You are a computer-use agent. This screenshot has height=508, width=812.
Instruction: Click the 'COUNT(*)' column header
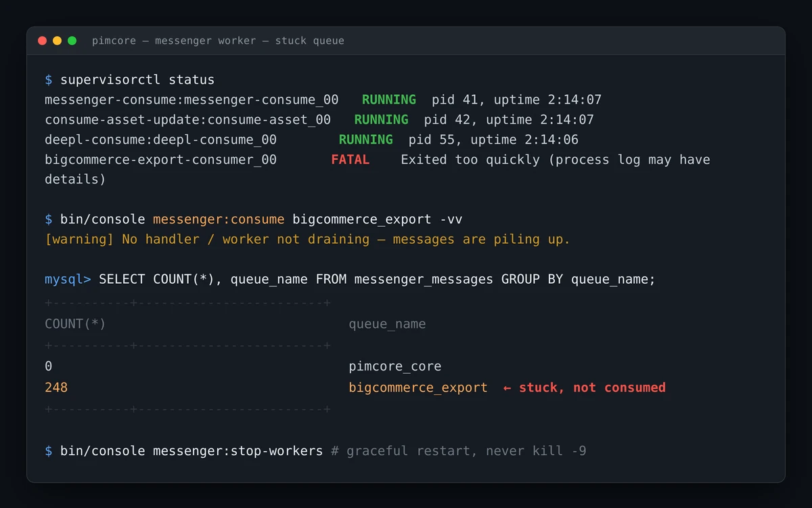(x=75, y=324)
